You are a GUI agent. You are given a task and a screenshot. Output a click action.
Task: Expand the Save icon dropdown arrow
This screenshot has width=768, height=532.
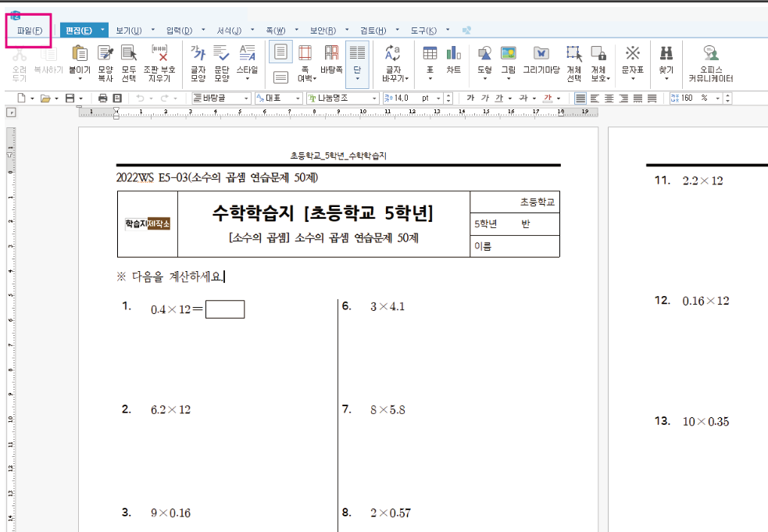80,98
